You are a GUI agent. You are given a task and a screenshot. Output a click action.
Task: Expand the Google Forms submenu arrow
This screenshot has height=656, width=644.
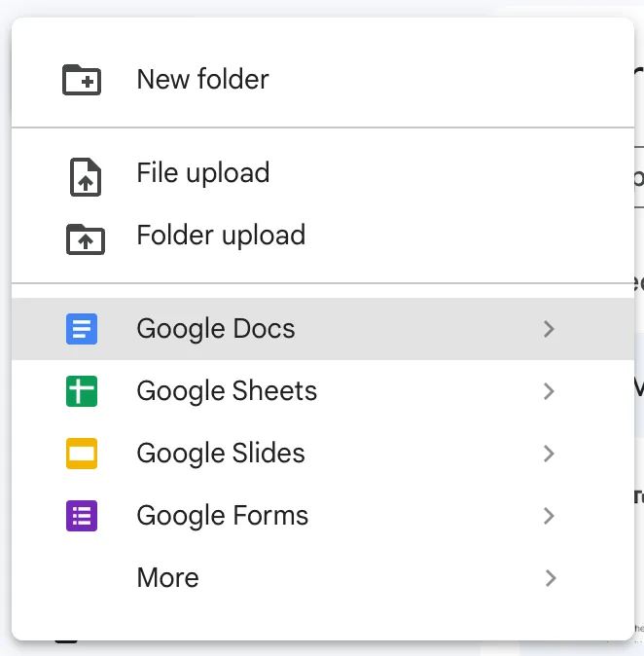point(549,516)
